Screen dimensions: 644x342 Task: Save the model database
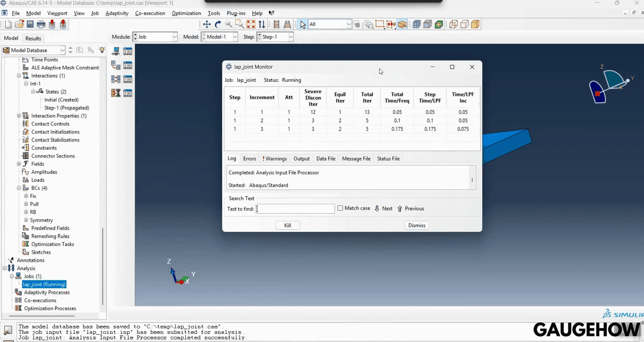(x=30, y=24)
